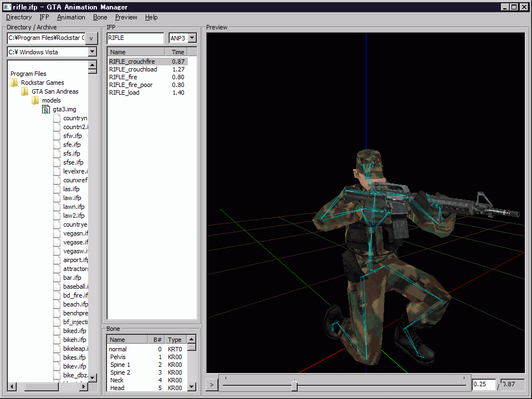Viewport: 532px width, 399px height.
Task: Click the models folder icon
Action: pyautogui.click(x=35, y=100)
